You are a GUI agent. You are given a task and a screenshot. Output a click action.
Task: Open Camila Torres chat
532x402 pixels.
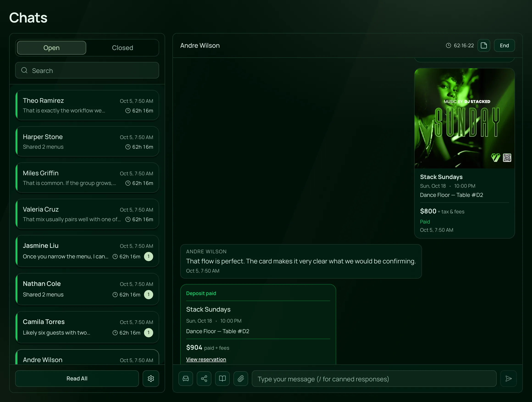pos(87,327)
